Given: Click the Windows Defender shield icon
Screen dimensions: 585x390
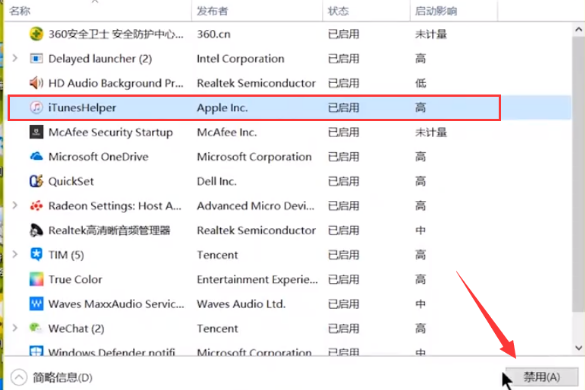Looking at the screenshot, I should [x=36, y=351].
